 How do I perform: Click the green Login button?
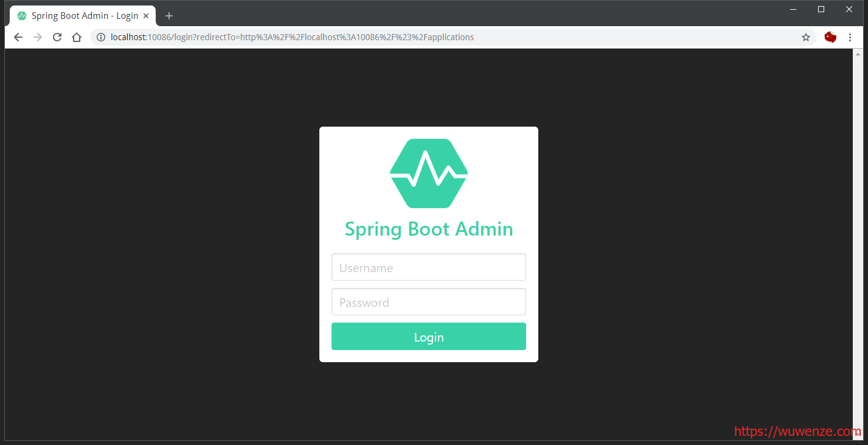tap(429, 337)
